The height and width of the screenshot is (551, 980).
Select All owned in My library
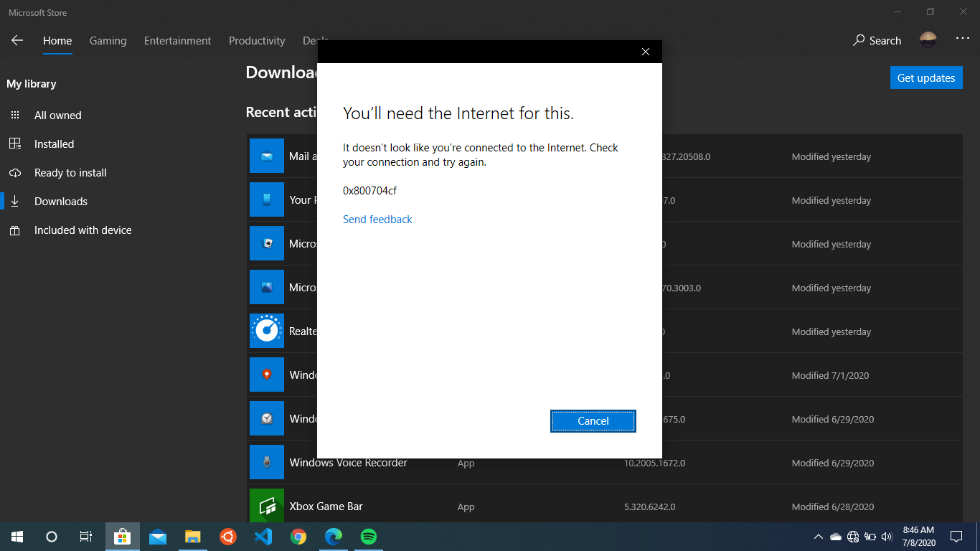(x=58, y=116)
